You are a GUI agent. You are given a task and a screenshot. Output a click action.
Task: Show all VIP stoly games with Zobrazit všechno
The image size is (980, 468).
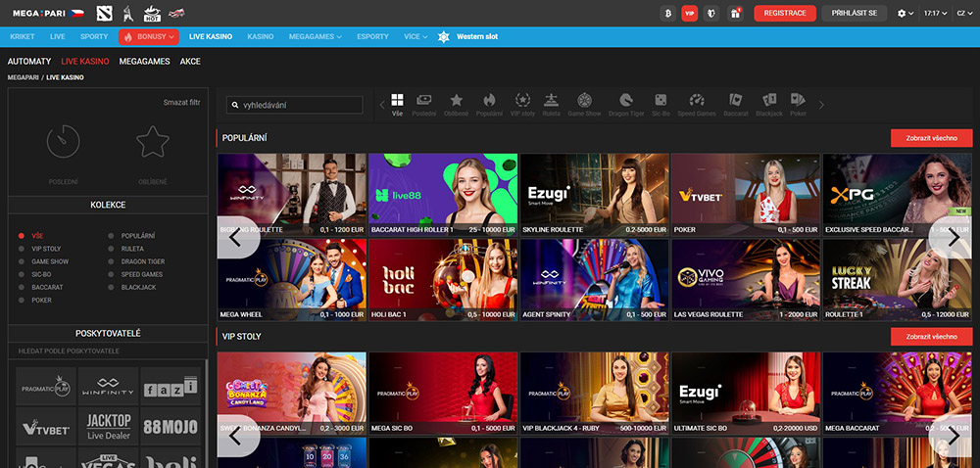pos(932,337)
